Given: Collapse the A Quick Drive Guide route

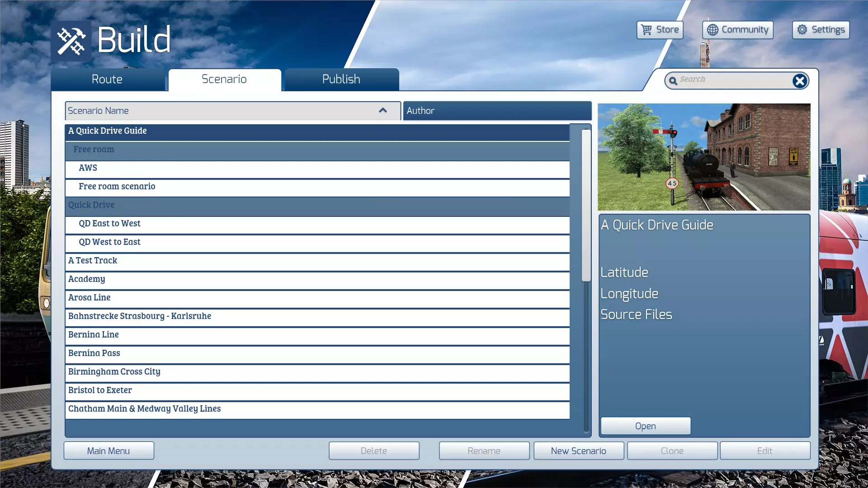Looking at the screenshot, I should coord(108,131).
